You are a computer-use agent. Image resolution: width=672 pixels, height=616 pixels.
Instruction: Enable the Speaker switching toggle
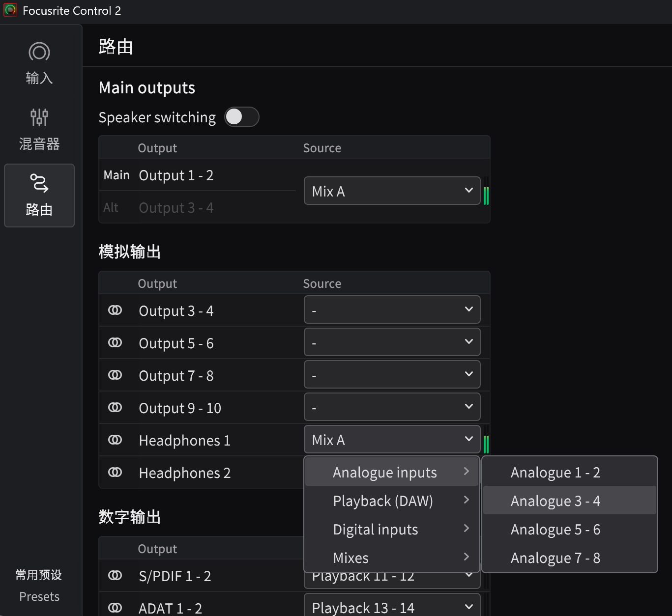[241, 117]
